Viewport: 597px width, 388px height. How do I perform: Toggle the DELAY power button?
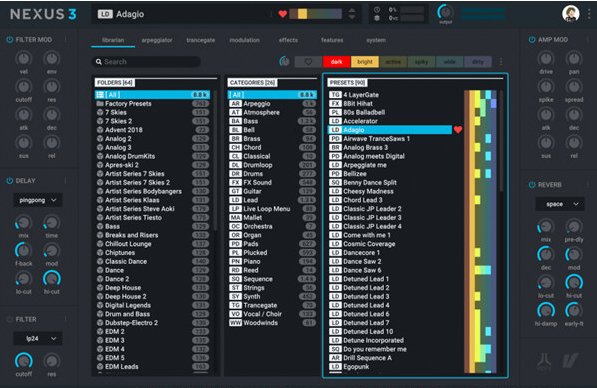coord(10,181)
